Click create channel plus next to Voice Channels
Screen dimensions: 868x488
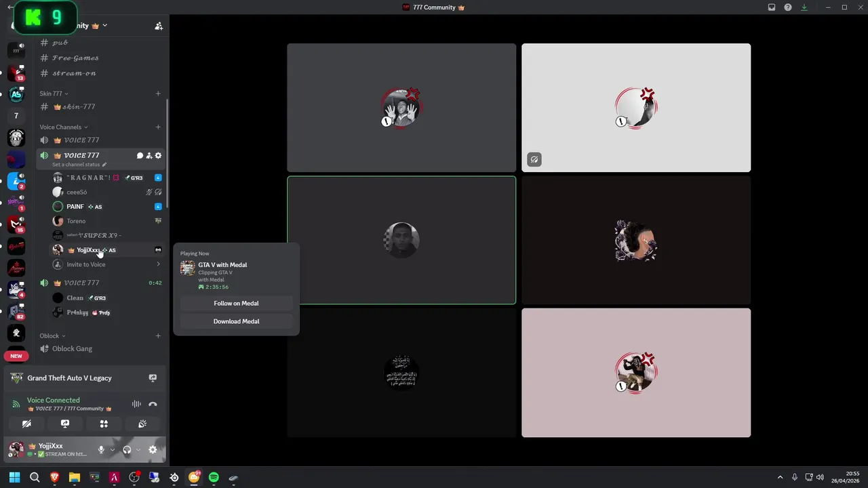(x=158, y=127)
